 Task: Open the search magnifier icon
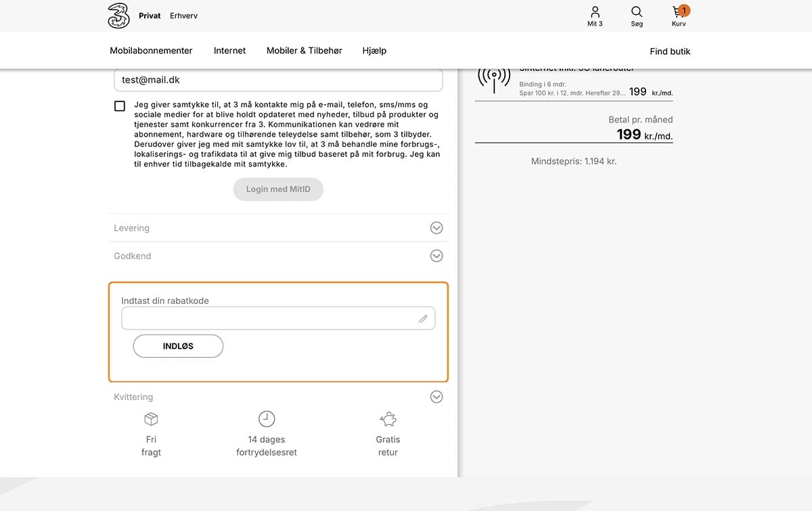[x=637, y=12]
